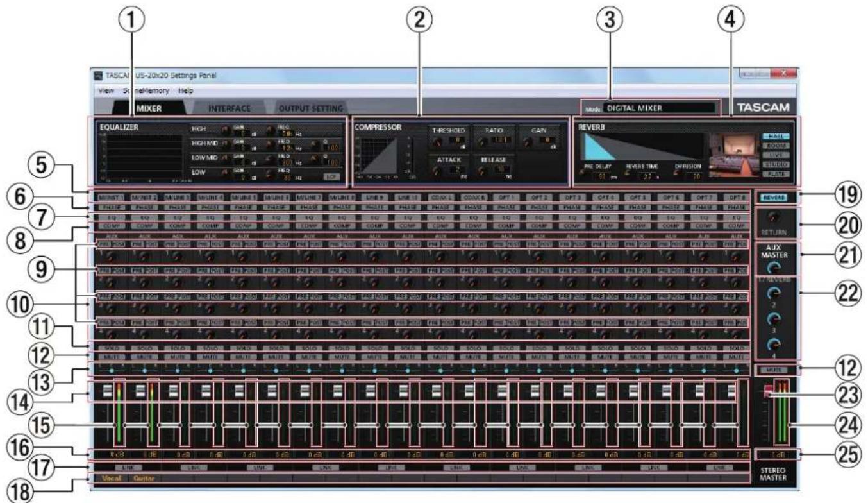
Task: Mute the stereo master output
Action: [x=774, y=370]
